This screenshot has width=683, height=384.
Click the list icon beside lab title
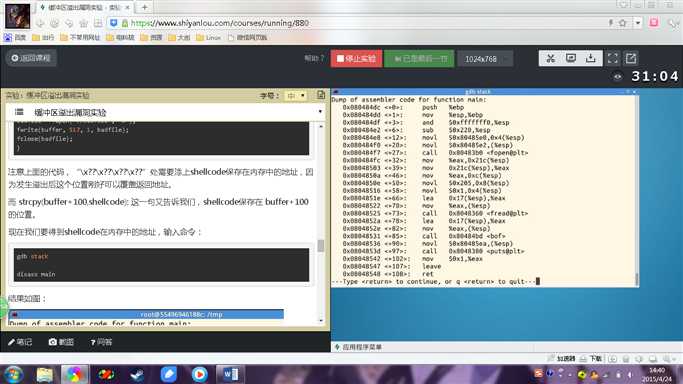pos(19,112)
